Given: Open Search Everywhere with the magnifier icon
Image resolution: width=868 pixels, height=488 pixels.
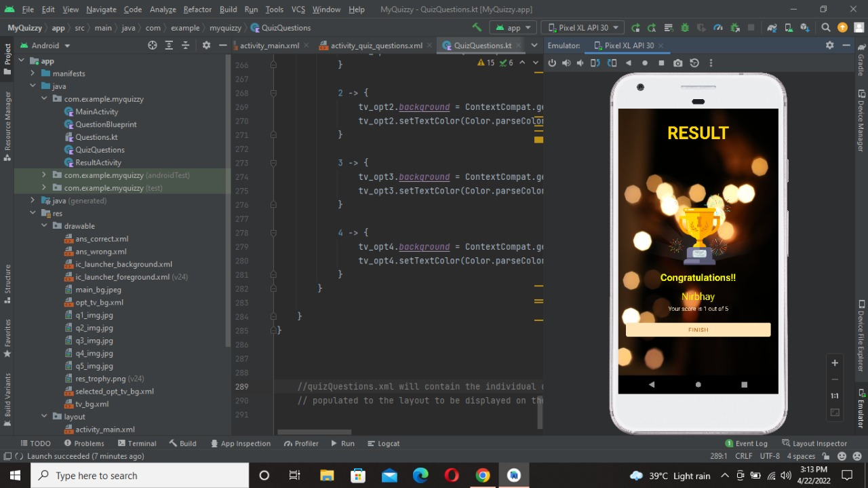Looking at the screenshot, I should [826, 27].
